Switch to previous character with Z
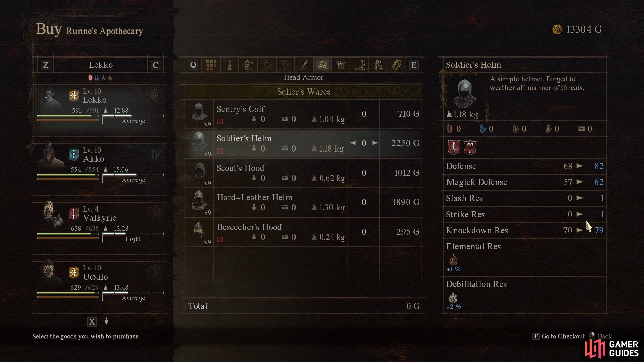Screen dimensions: 644x362 tap(46, 65)
